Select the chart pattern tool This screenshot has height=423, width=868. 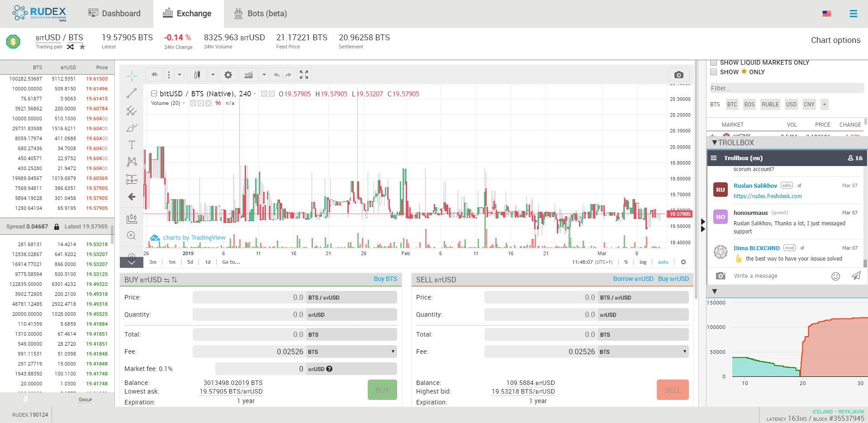pos(132,162)
